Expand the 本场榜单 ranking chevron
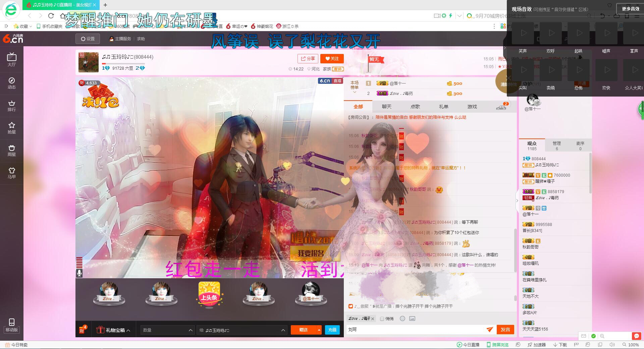Screen dimensions: 644x349 click(355, 92)
